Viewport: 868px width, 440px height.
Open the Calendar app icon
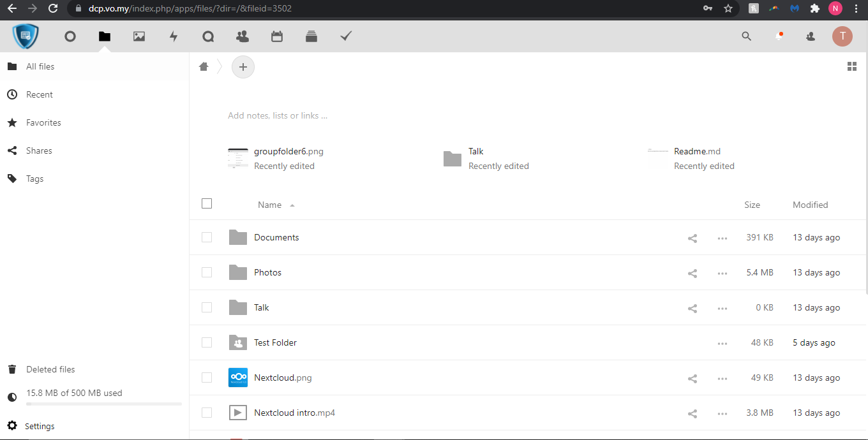pyautogui.click(x=277, y=36)
